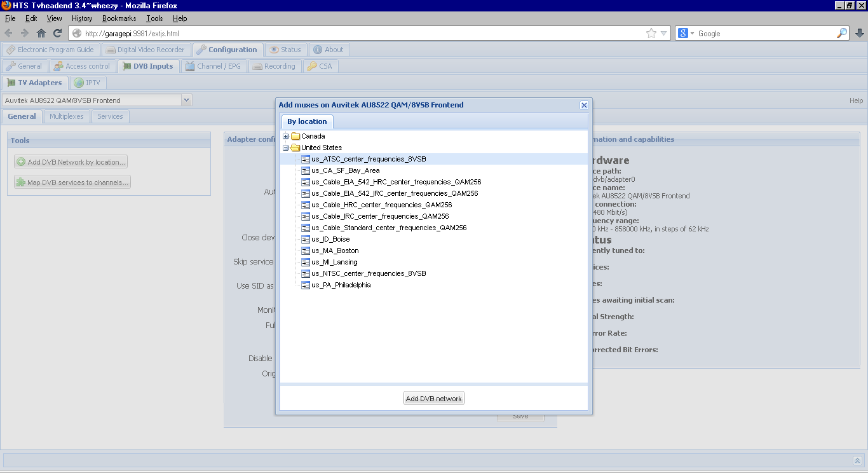Image resolution: width=868 pixels, height=473 pixels.
Task: Click the wrench icon on the General tab
Action: [11, 65]
